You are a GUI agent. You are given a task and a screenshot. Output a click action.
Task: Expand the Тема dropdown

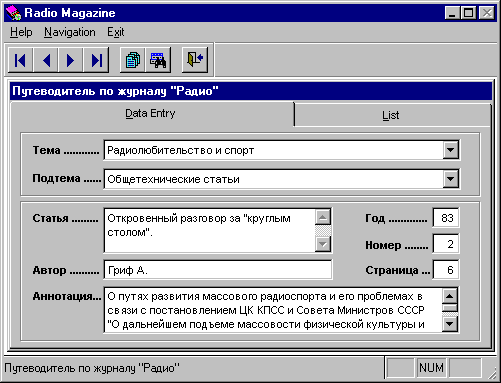pos(450,150)
